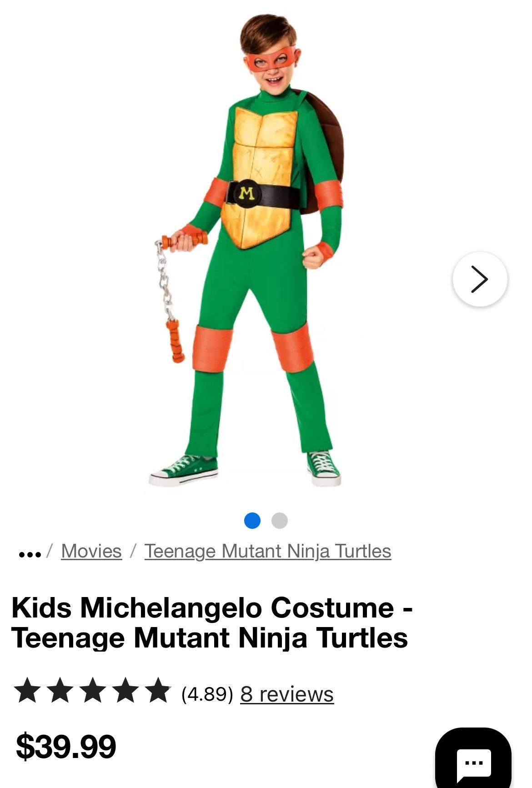The width and height of the screenshot is (532, 788).
Task: Click the M belt buckle in photo
Action: pyautogui.click(x=247, y=193)
